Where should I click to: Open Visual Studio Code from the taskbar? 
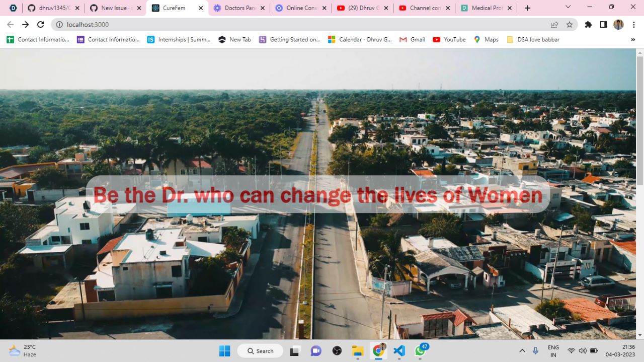coord(399,351)
